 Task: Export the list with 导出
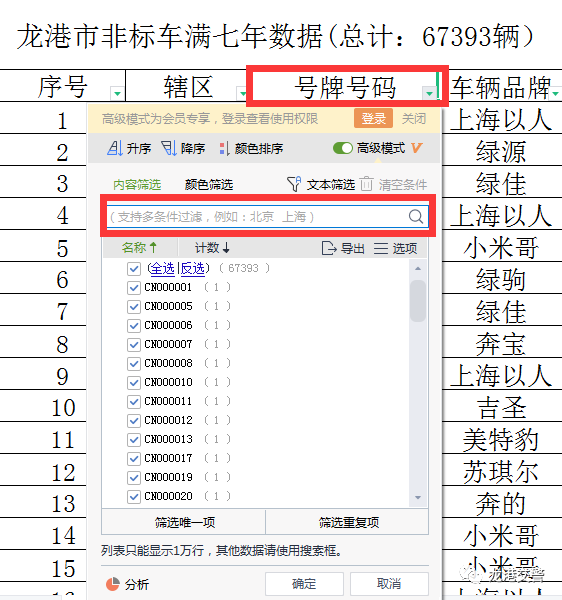point(343,248)
